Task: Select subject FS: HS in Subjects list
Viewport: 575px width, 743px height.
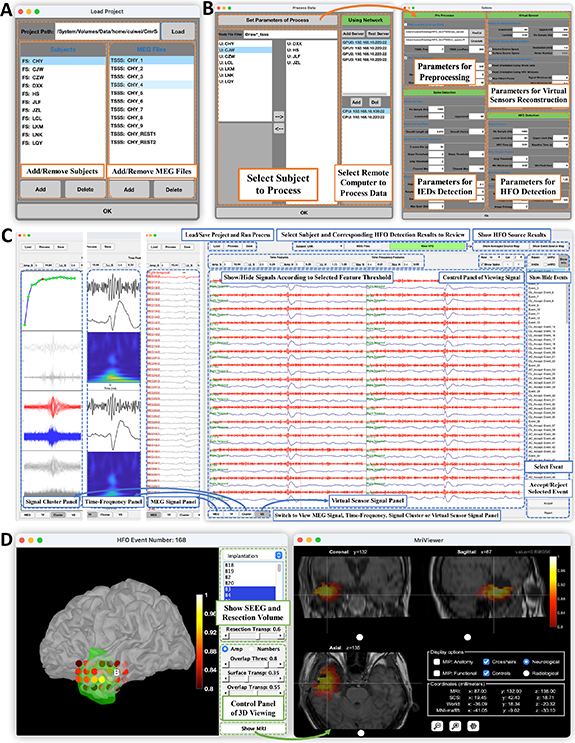Action: [x=63, y=94]
